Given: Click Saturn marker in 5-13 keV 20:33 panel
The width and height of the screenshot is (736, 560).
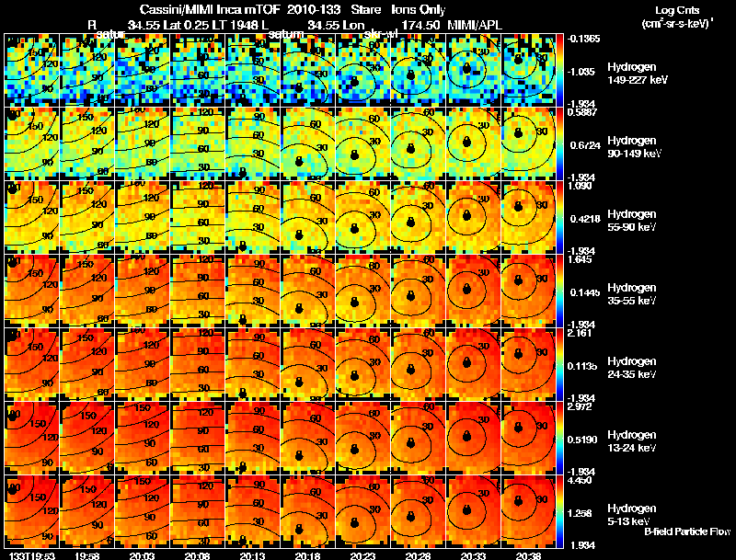Looking at the screenshot, I should [466, 509].
